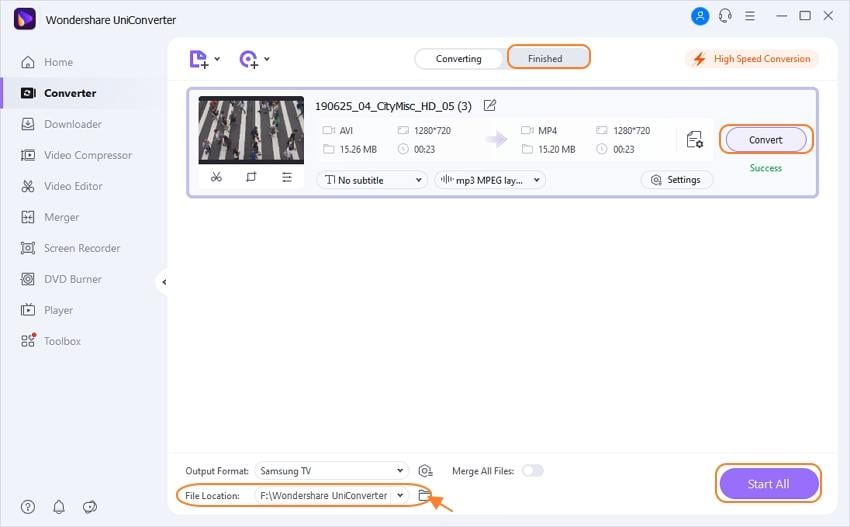Screen dimensions: 850x527
Task: Click the Convert button
Action: pyautogui.click(x=765, y=140)
